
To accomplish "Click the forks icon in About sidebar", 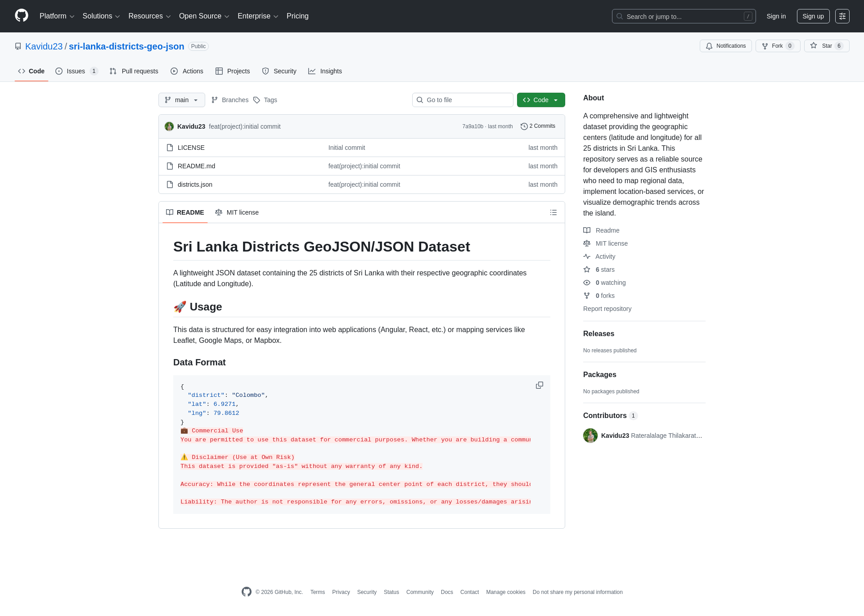I will [587, 296].
